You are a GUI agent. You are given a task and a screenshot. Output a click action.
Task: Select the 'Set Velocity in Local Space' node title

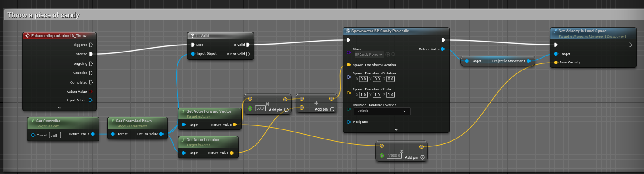(x=583, y=31)
